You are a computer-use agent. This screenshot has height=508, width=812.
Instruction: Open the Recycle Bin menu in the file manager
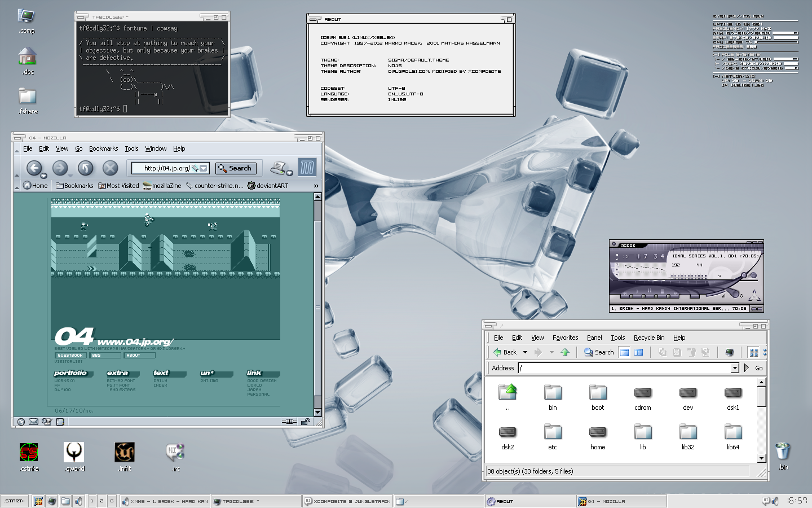pyautogui.click(x=649, y=338)
